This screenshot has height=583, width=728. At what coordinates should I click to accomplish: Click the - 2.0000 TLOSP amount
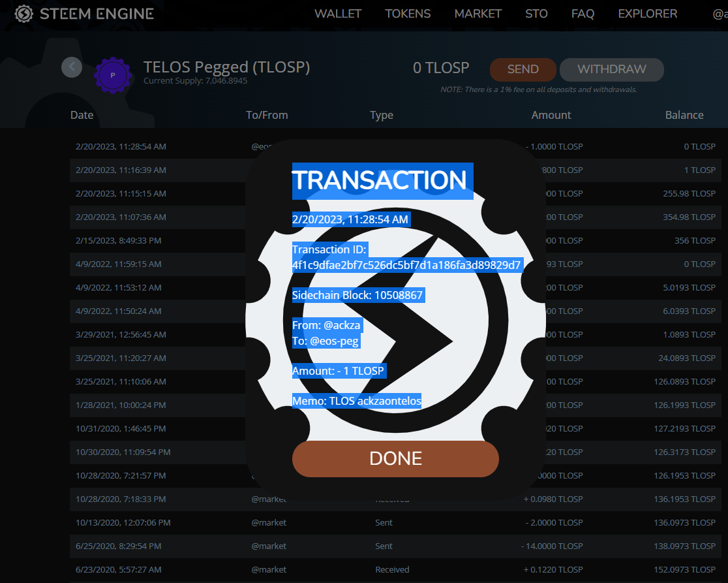coord(554,522)
